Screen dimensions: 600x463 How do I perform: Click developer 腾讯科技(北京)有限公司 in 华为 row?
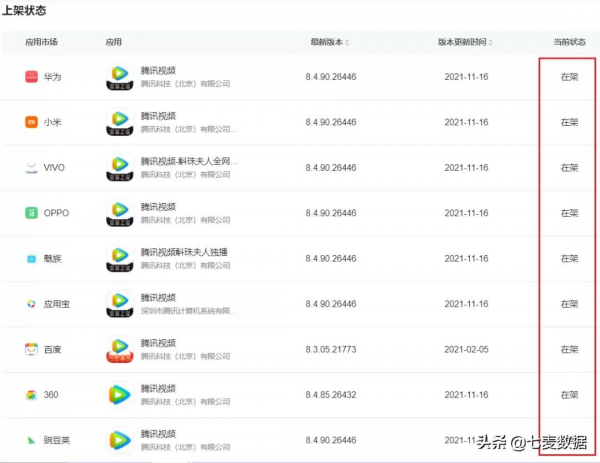[185, 84]
